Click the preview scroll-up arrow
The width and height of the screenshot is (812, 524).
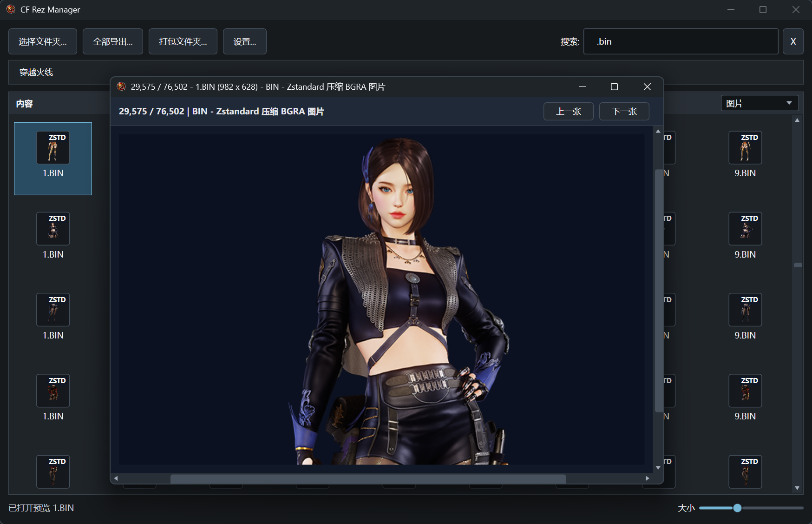658,131
